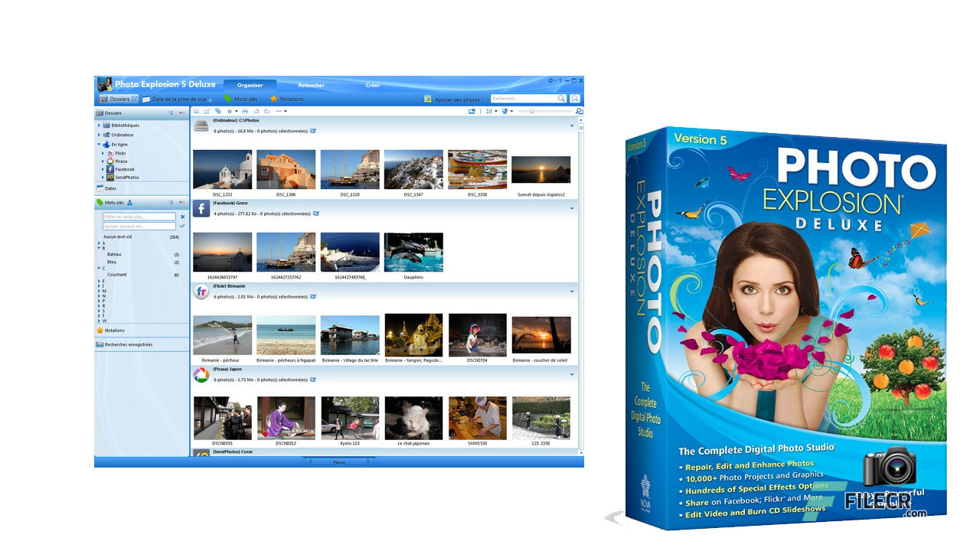The width and height of the screenshot is (980, 551).
Task: Click the Filtrer les mots-clés field
Action: (x=139, y=217)
